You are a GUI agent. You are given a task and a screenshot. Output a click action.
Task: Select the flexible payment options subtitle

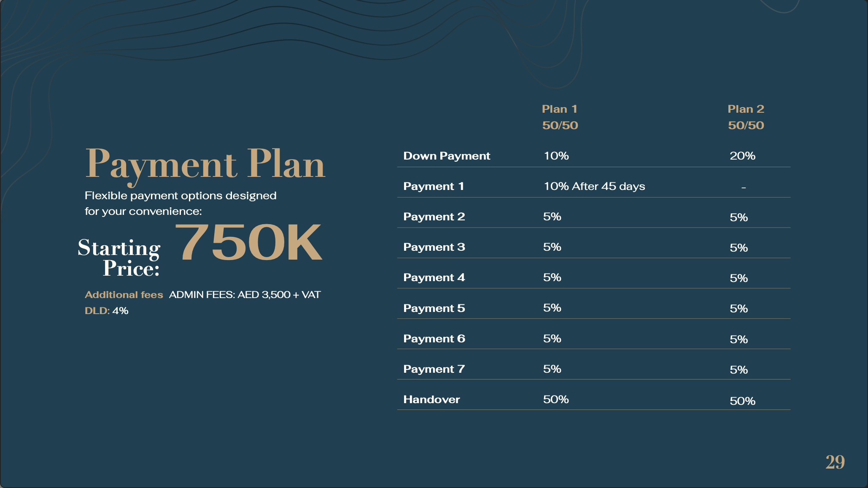pyautogui.click(x=181, y=203)
